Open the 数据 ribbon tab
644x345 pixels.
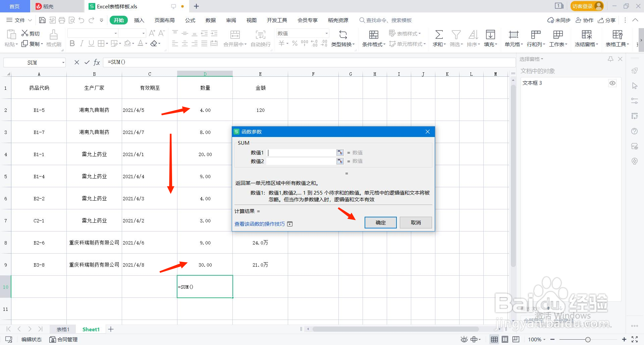(x=211, y=20)
